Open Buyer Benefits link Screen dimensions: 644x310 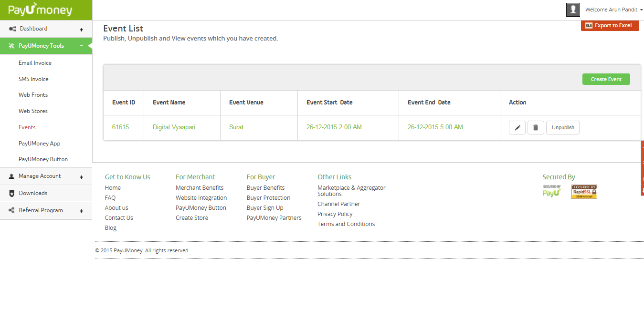(x=265, y=188)
